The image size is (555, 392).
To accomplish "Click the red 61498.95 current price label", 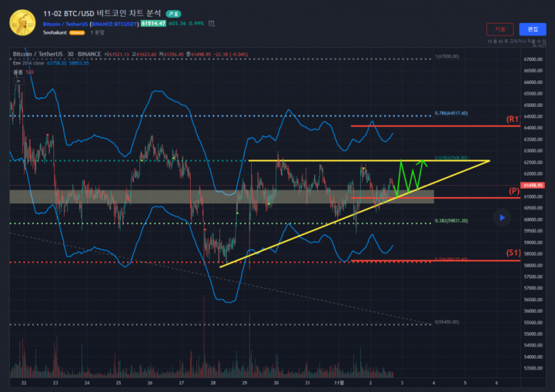I will (x=533, y=185).
